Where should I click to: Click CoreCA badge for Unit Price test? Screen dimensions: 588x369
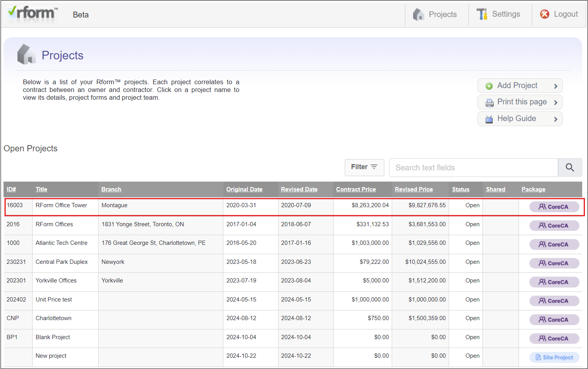coord(554,301)
